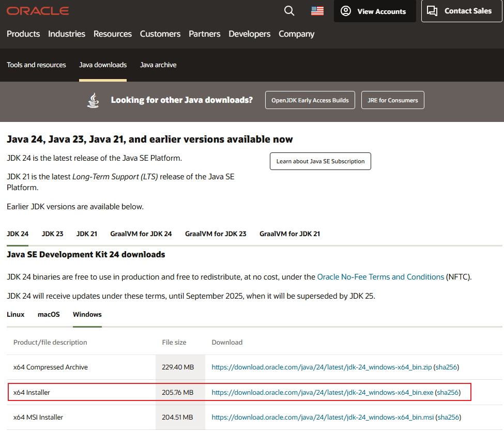Click 'Java SE Development Kit 24 downloads' heading
Image resolution: width=504 pixels, height=432 pixels.
tap(86, 255)
